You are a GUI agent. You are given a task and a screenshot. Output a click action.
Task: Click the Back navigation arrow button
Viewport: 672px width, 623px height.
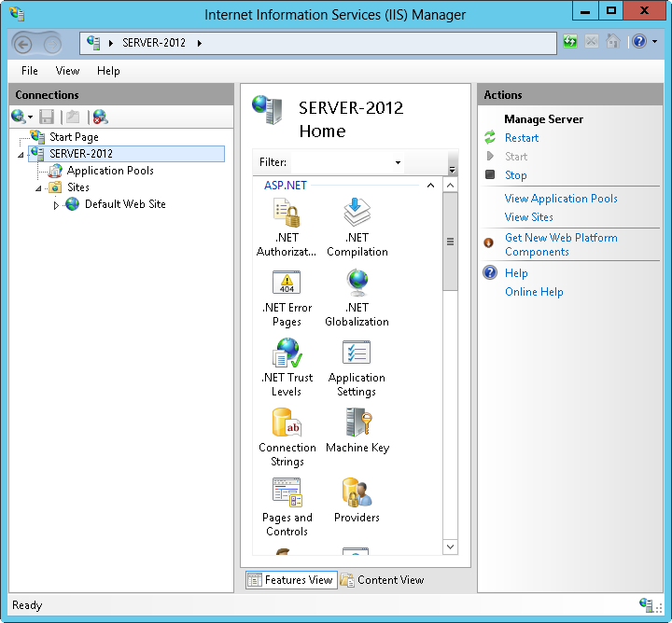22,44
